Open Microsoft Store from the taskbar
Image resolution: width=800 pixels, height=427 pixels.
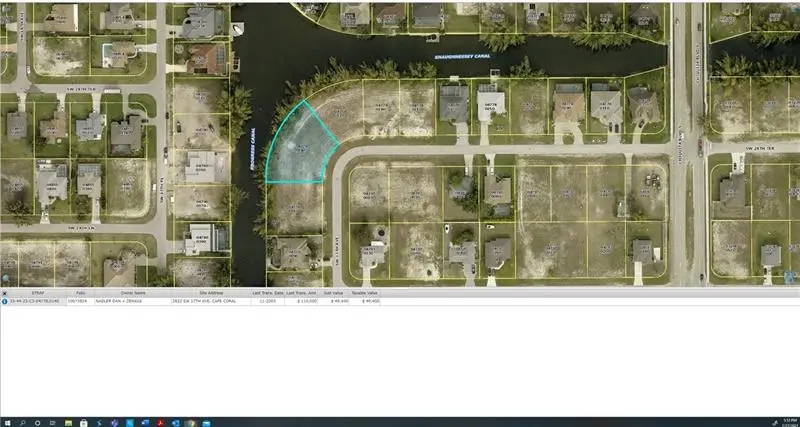pos(83,423)
